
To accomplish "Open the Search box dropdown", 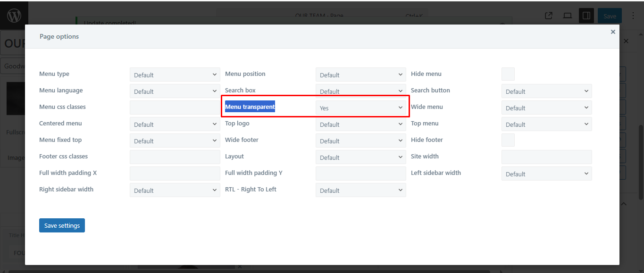I will (x=361, y=90).
